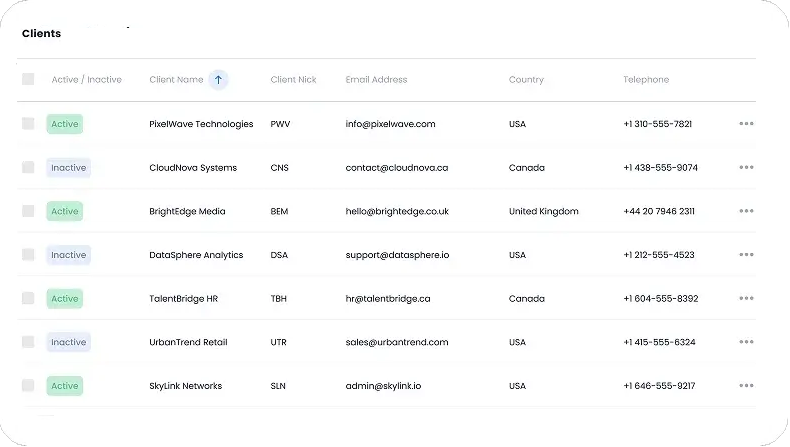Select the DataSphere Analytics checkbox
790x447 pixels.
(x=28, y=254)
